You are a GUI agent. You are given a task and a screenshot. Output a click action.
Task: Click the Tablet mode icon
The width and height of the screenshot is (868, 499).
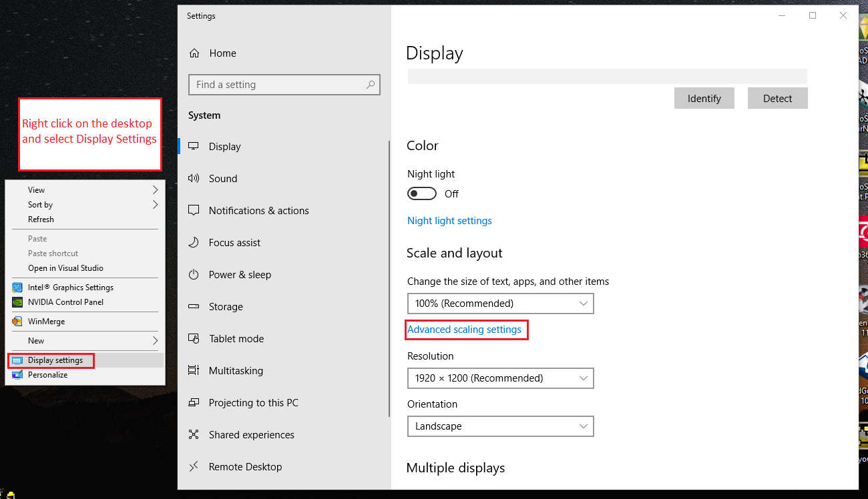(x=194, y=339)
